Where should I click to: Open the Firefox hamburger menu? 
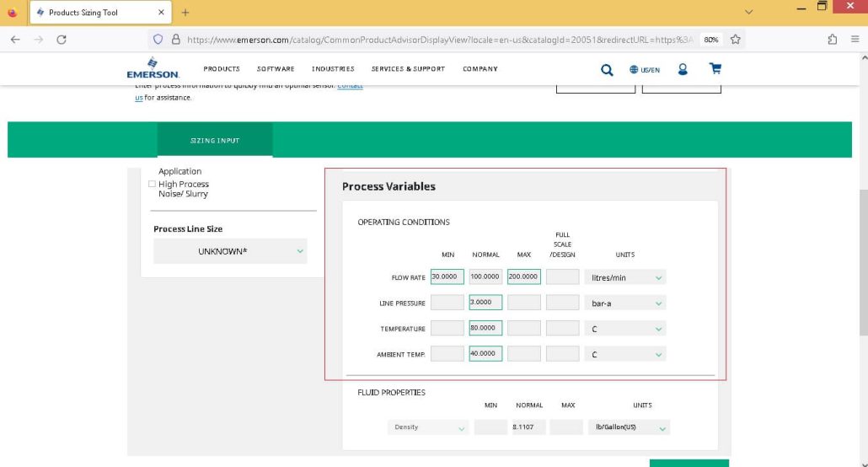(x=855, y=40)
